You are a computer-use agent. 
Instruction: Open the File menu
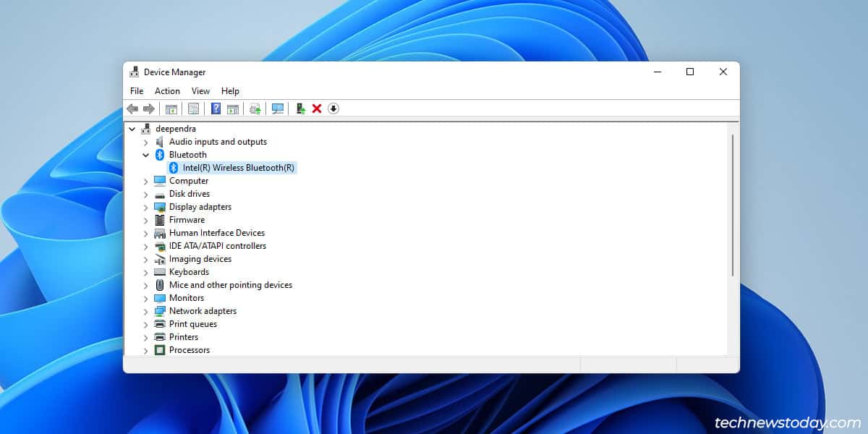click(137, 91)
